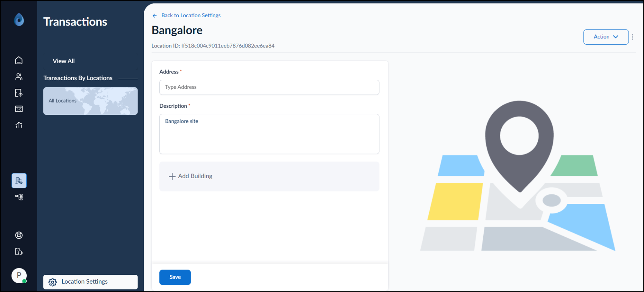
Task: Open the profile avatar P
Action: click(19, 276)
